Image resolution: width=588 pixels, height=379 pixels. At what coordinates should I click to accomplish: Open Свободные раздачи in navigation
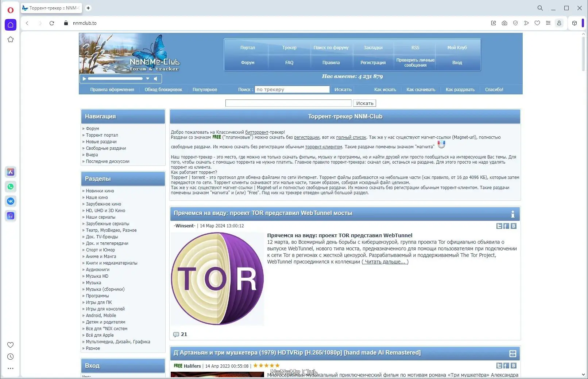tap(106, 148)
